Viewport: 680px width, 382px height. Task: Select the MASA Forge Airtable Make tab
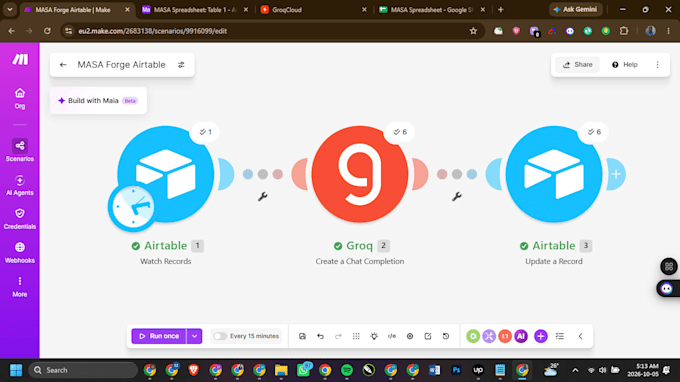click(77, 10)
